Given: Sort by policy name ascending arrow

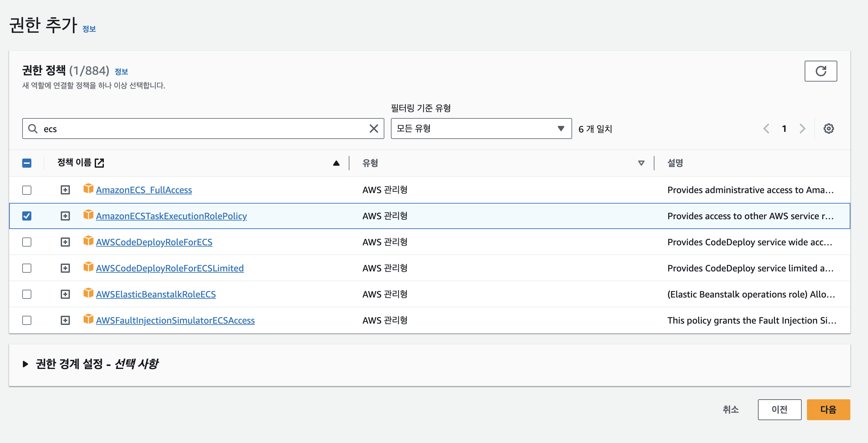Looking at the screenshot, I should point(336,163).
